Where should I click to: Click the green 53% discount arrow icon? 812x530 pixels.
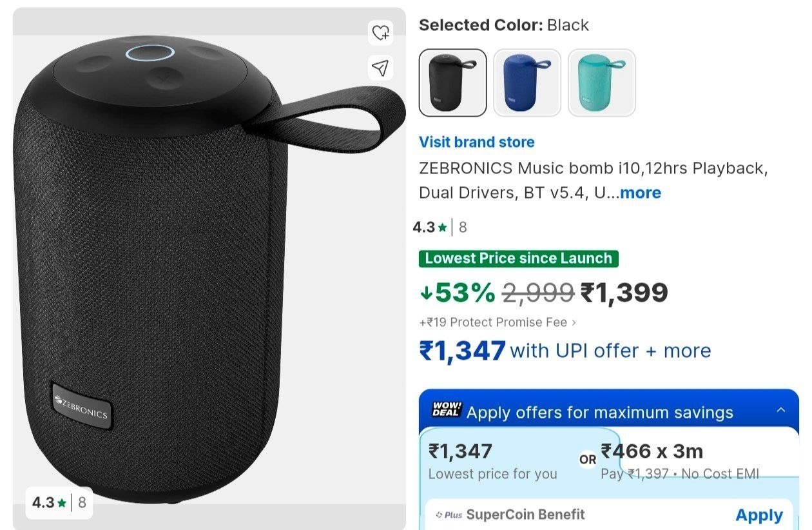point(425,293)
